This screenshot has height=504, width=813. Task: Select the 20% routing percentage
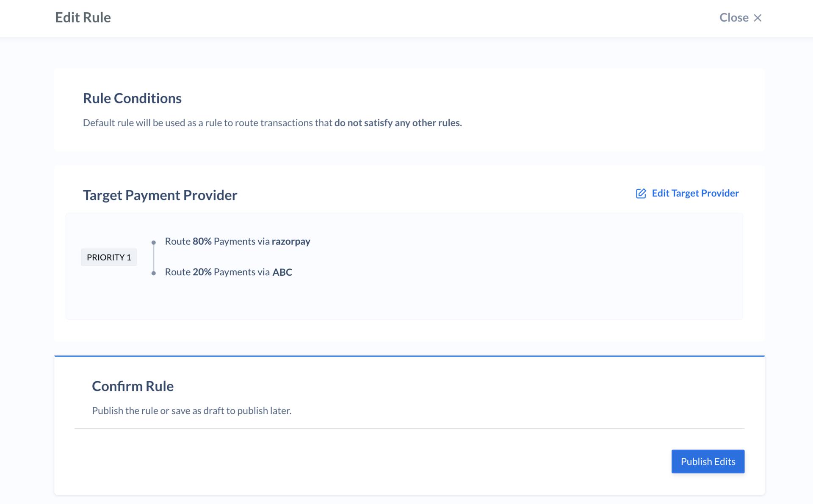202,272
